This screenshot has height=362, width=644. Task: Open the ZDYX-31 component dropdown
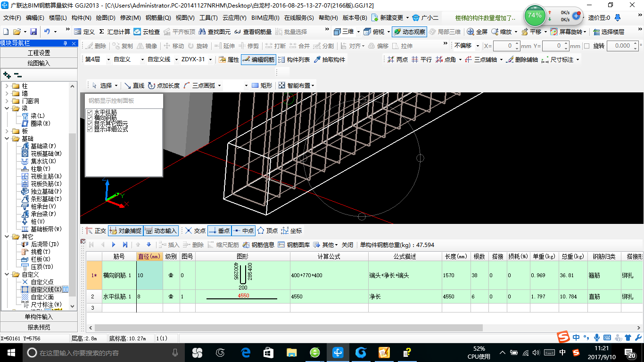[212, 59]
